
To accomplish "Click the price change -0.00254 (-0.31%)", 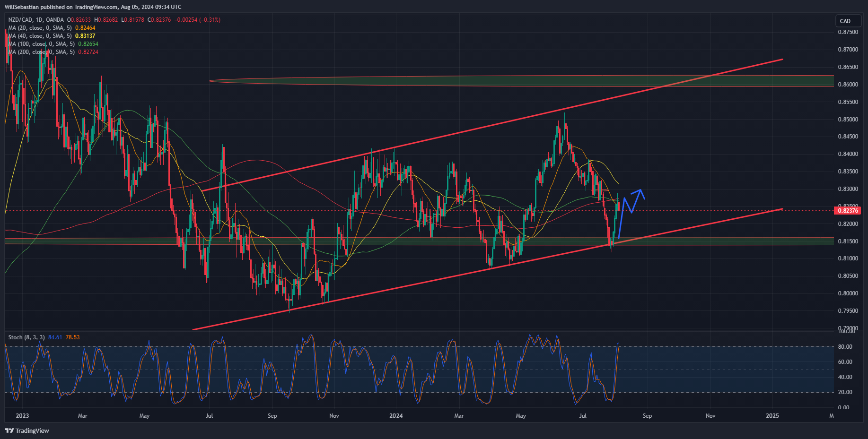I will (197, 20).
